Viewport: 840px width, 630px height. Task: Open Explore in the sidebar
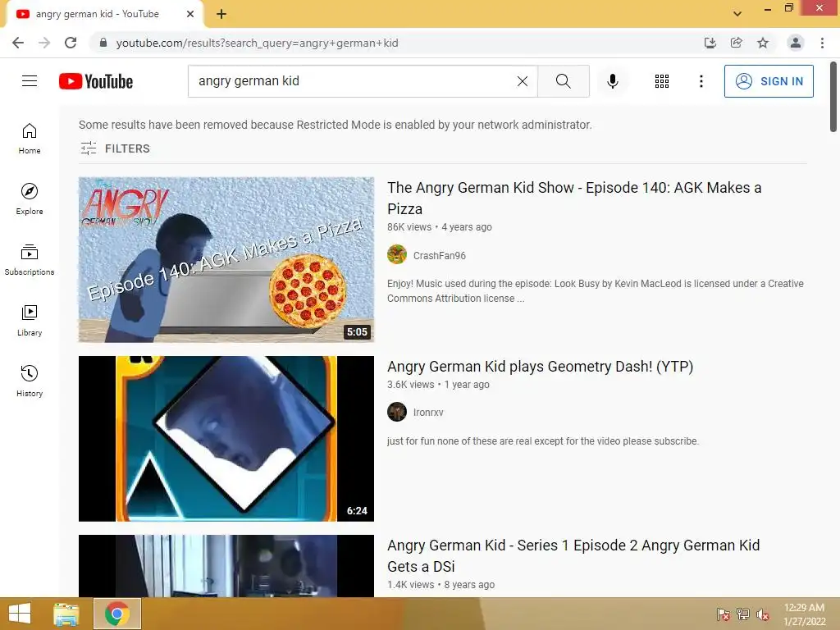pyautogui.click(x=30, y=199)
